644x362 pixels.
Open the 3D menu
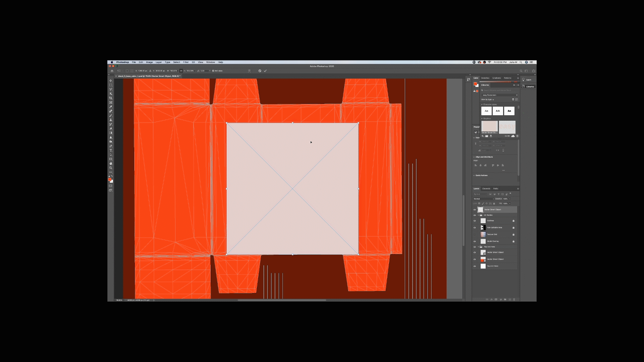(x=193, y=62)
